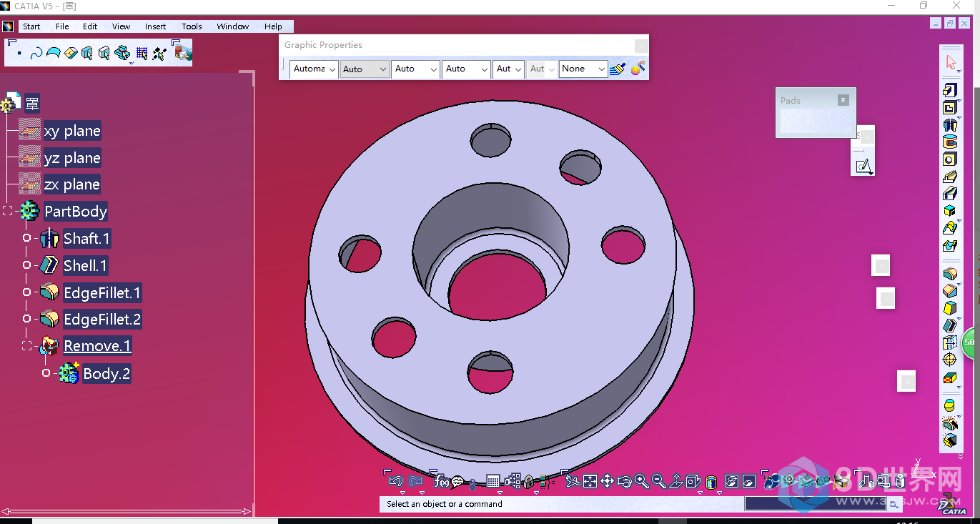Toggle the Geometrical Element Filter icon
The image size is (980, 524).
[104, 54]
